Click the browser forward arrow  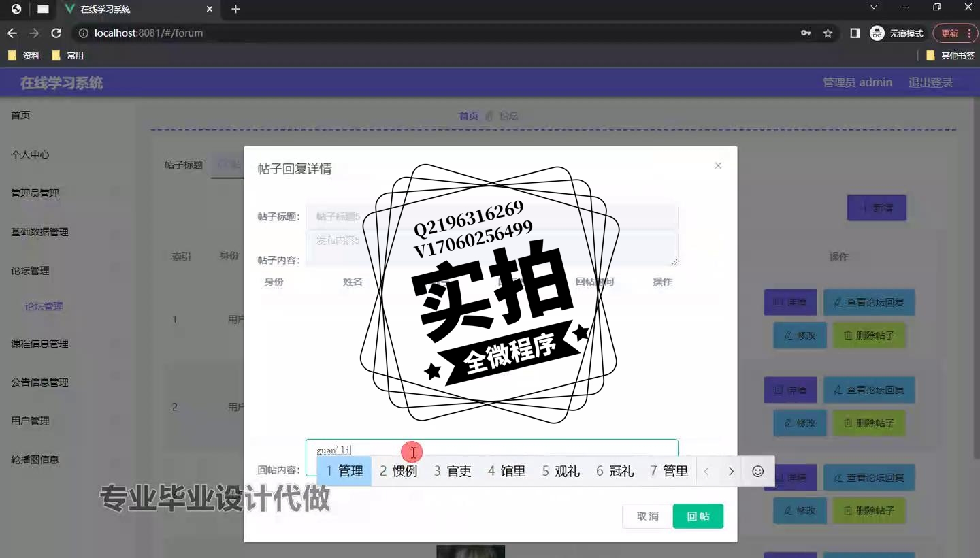click(34, 33)
